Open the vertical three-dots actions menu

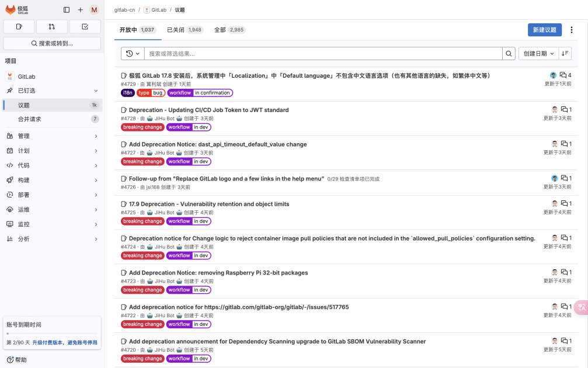(x=572, y=30)
